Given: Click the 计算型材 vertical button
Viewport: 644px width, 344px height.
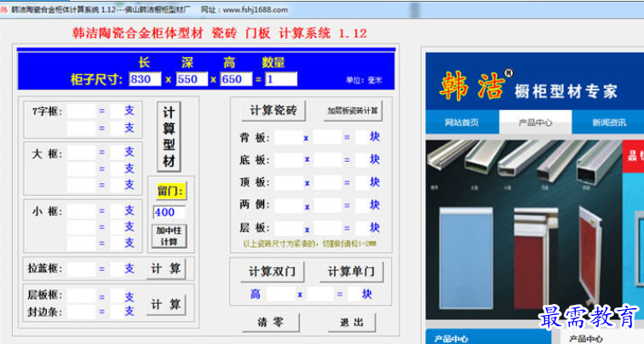Looking at the screenshot, I should [x=169, y=137].
